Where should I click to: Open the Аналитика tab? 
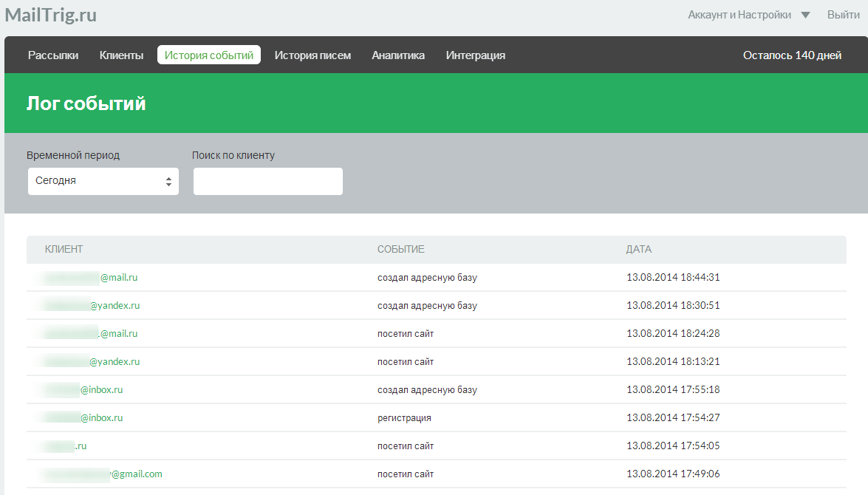[x=398, y=55]
